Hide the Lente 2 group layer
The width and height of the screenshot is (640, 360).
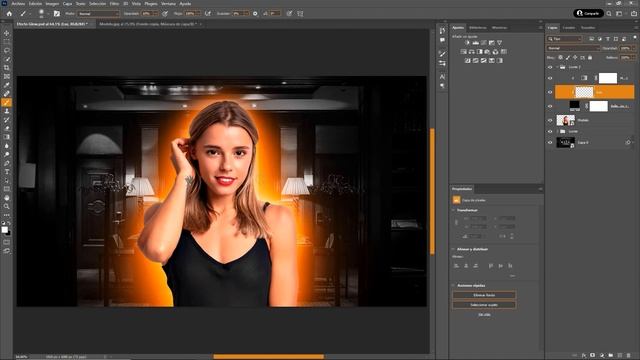[550, 67]
